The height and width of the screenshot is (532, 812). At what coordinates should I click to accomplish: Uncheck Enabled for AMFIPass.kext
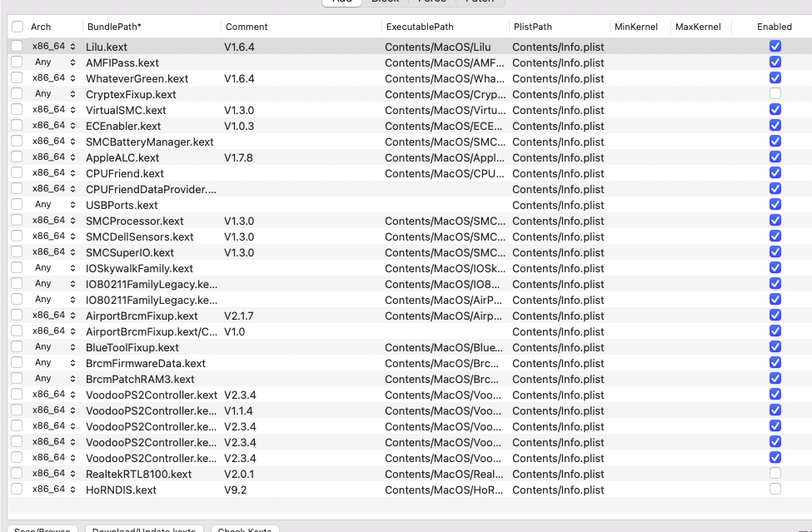tap(775, 62)
